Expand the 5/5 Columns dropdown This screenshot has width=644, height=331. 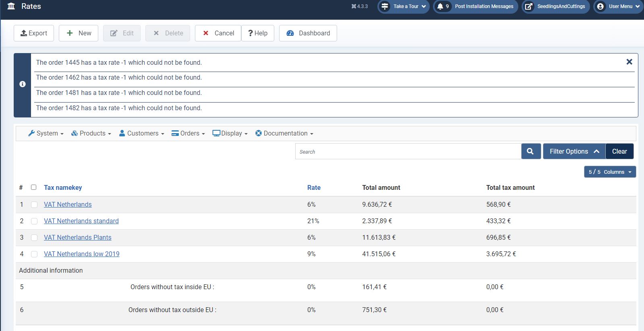pos(610,172)
